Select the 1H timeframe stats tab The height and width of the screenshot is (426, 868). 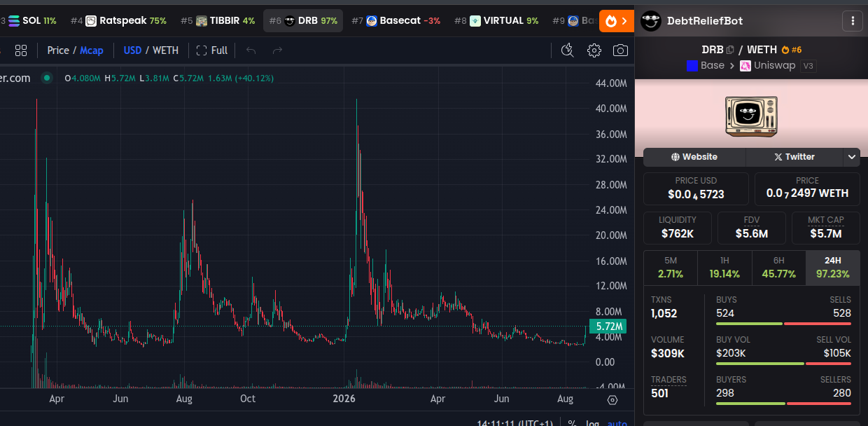point(724,268)
